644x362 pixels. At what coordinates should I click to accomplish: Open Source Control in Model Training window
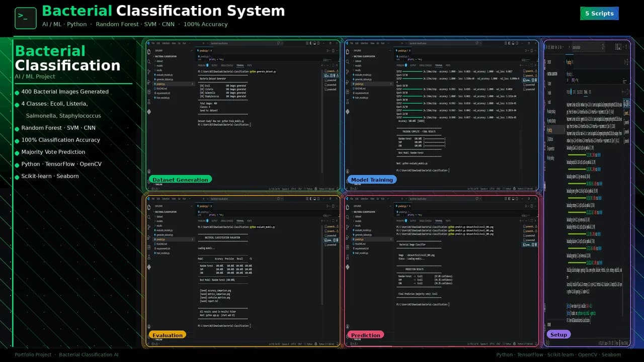pos(347,72)
